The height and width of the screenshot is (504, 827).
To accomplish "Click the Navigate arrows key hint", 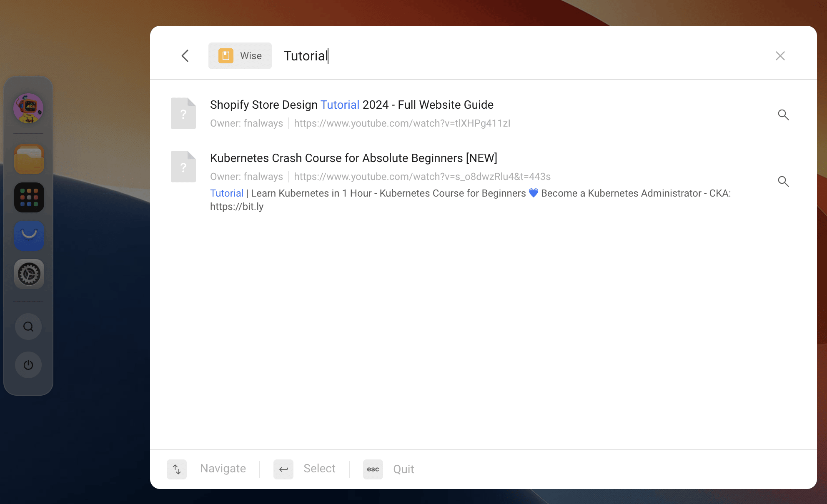I will click(177, 469).
